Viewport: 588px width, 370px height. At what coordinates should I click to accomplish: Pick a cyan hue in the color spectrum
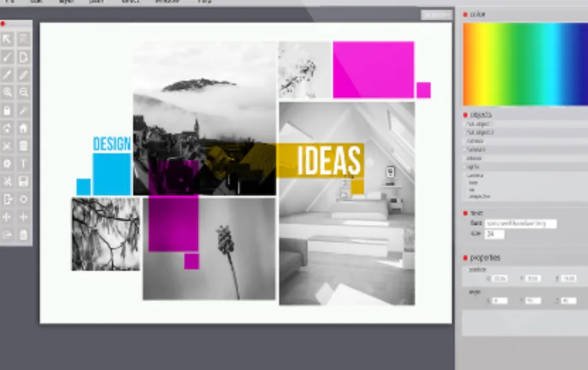click(x=552, y=64)
